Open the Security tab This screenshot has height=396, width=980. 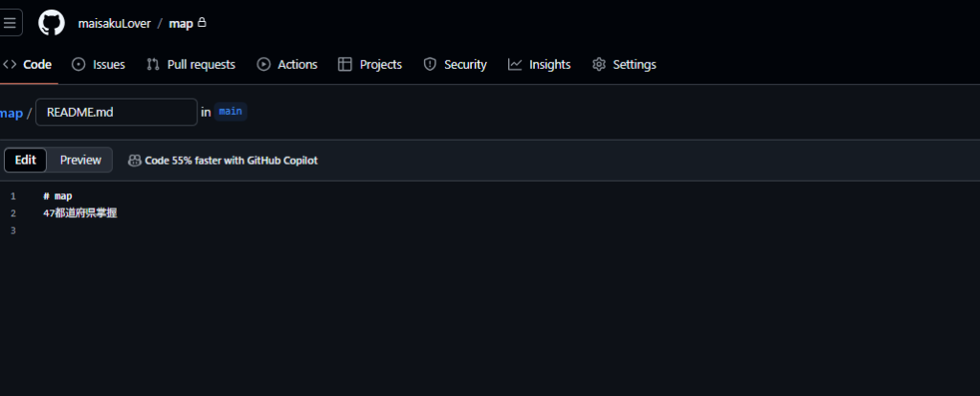tap(455, 64)
